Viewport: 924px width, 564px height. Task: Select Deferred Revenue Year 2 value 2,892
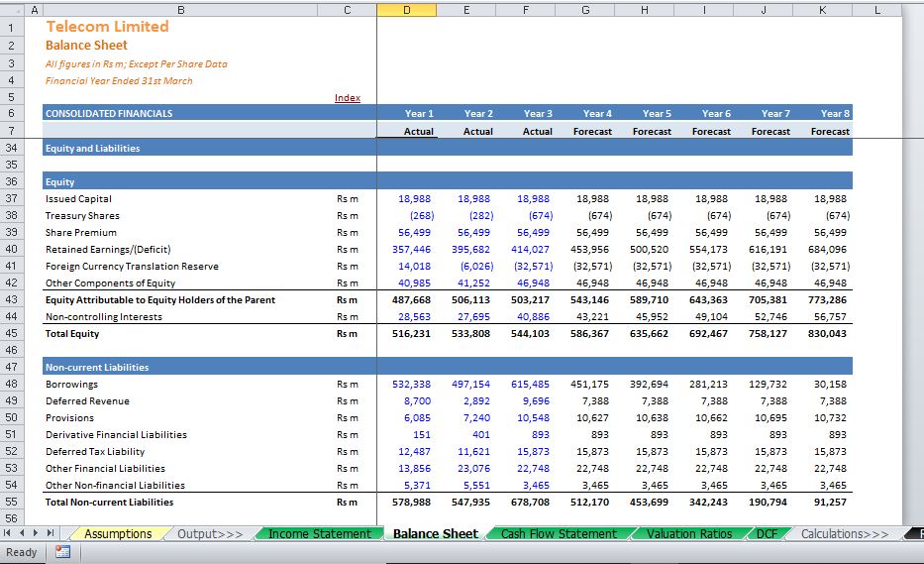pyautogui.click(x=476, y=401)
